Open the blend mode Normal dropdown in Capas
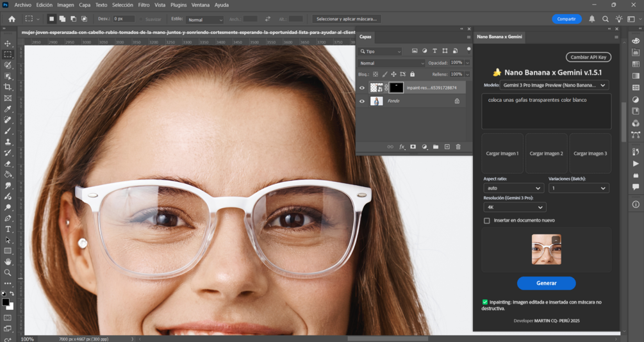644x342 pixels. (x=392, y=63)
